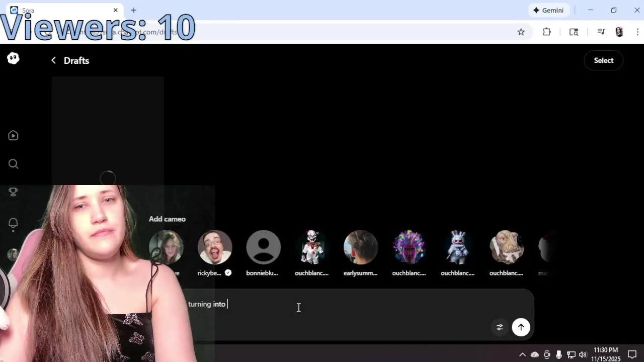This screenshot has width=644, height=362.
Task: Click the Add cameo label
Action: tap(167, 219)
